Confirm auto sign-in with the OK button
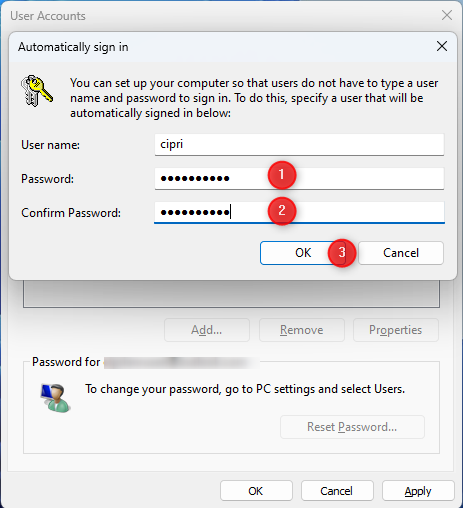The height and width of the screenshot is (508, 463). click(302, 253)
